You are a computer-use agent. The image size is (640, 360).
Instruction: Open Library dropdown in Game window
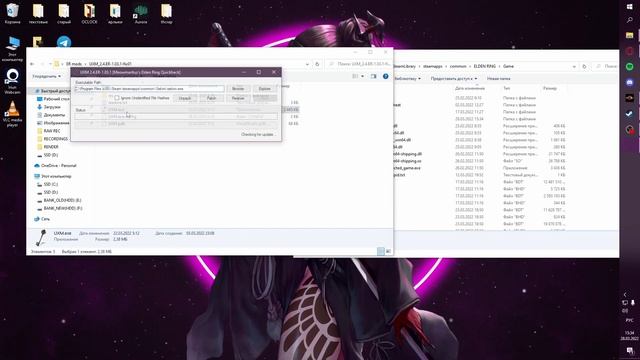pos(407,78)
